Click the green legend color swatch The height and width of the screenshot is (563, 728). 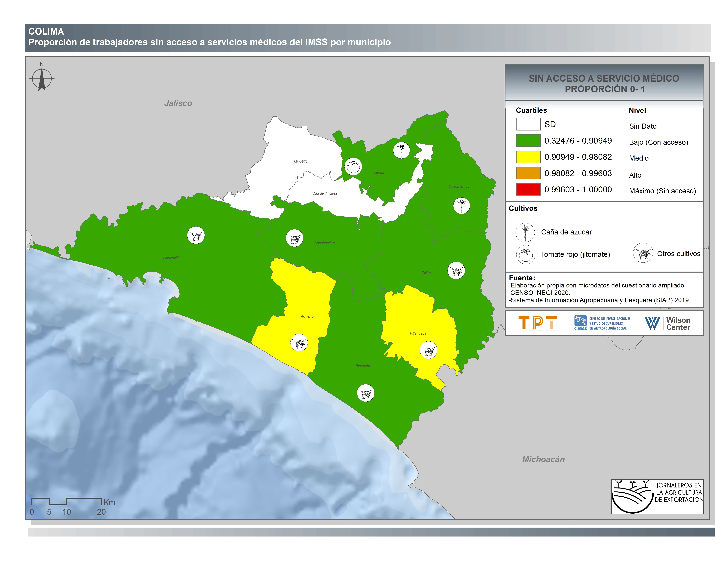coord(528,140)
